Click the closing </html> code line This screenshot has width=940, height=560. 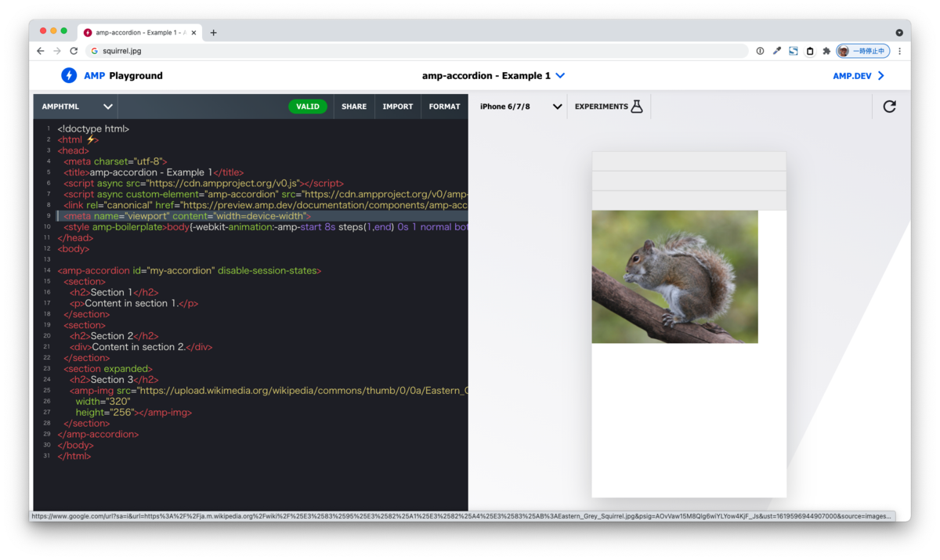pyautogui.click(x=74, y=456)
